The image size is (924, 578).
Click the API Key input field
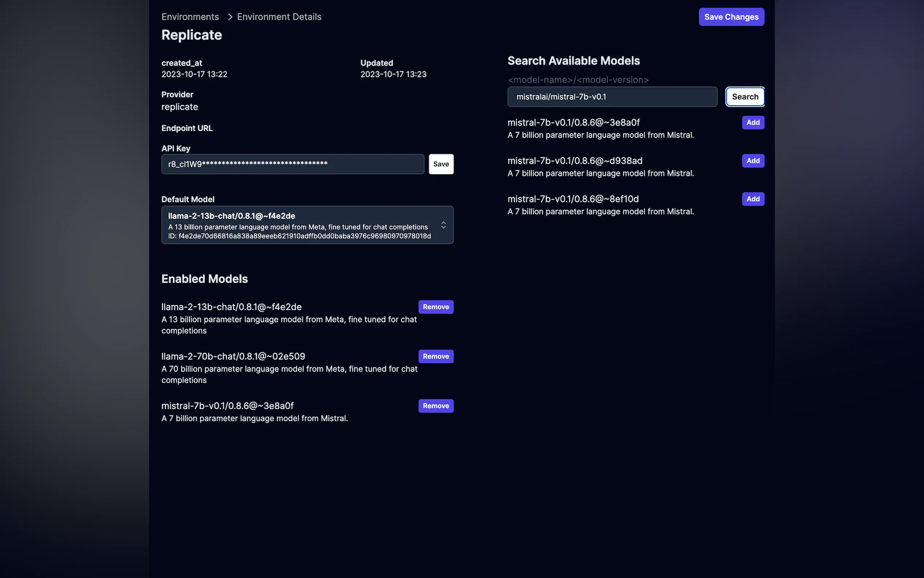click(292, 164)
